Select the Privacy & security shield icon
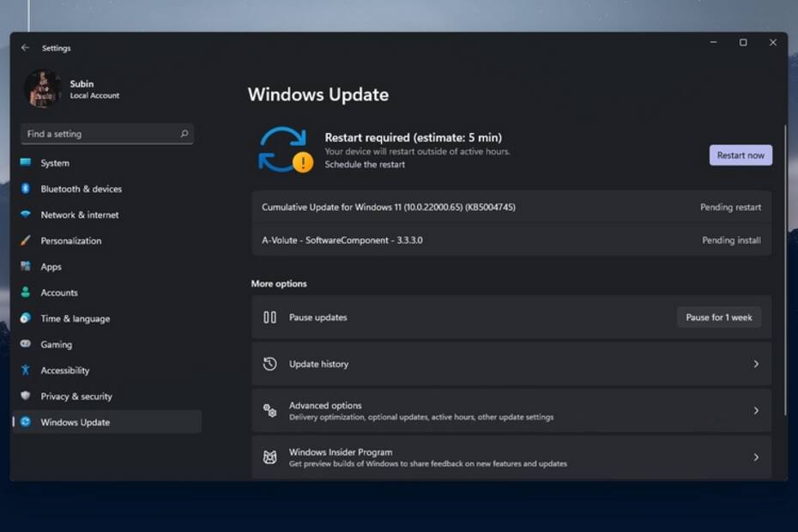798x532 pixels. click(26, 396)
